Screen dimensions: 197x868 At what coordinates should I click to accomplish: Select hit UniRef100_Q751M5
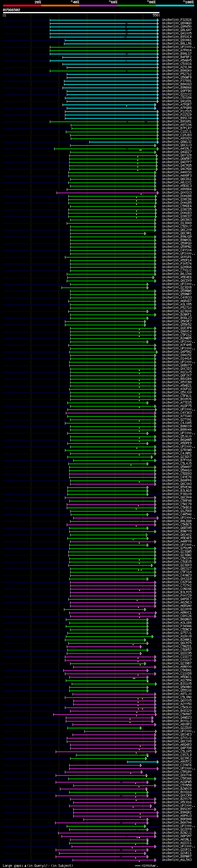[x=176, y=548]
